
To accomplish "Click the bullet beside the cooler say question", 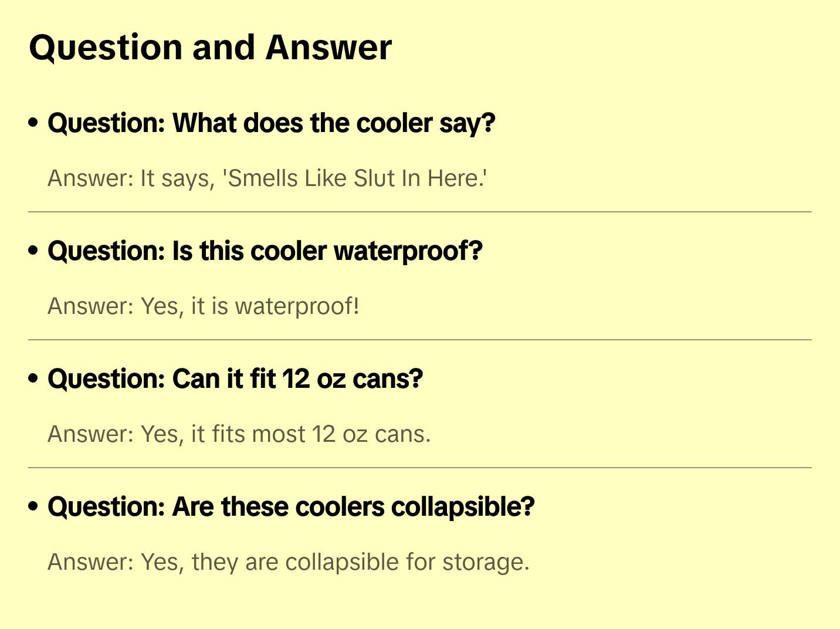I will (x=33, y=123).
